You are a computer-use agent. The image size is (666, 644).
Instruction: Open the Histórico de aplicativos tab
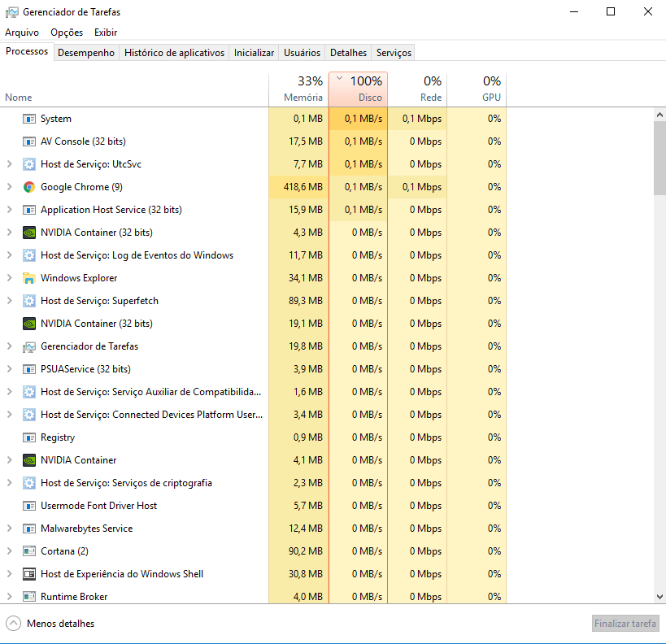[x=174, y=53]
